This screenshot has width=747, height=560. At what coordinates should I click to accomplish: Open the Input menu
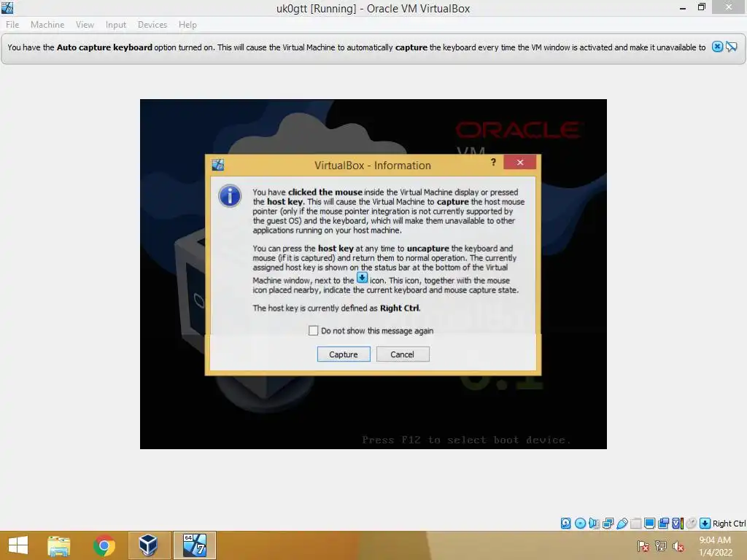tap(116, 25)
